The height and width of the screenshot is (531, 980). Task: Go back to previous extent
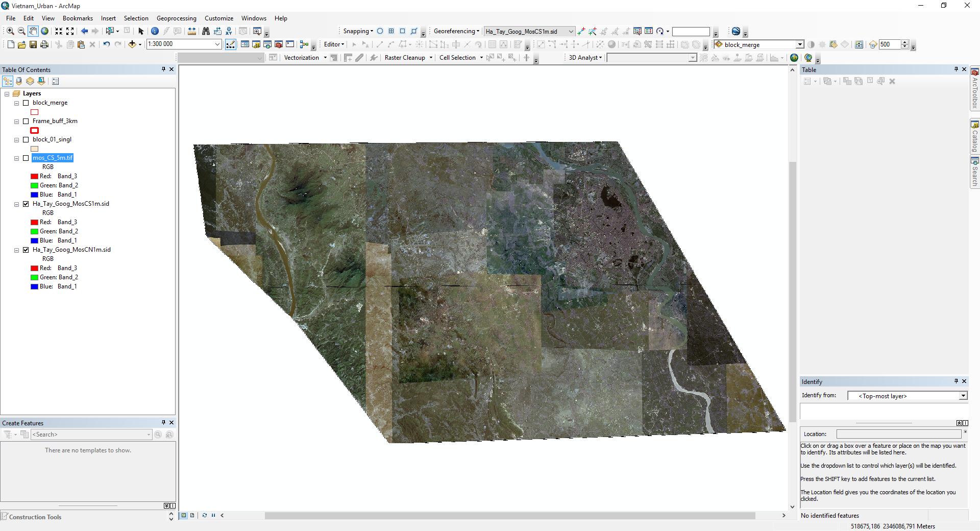[x=85, y=31]
